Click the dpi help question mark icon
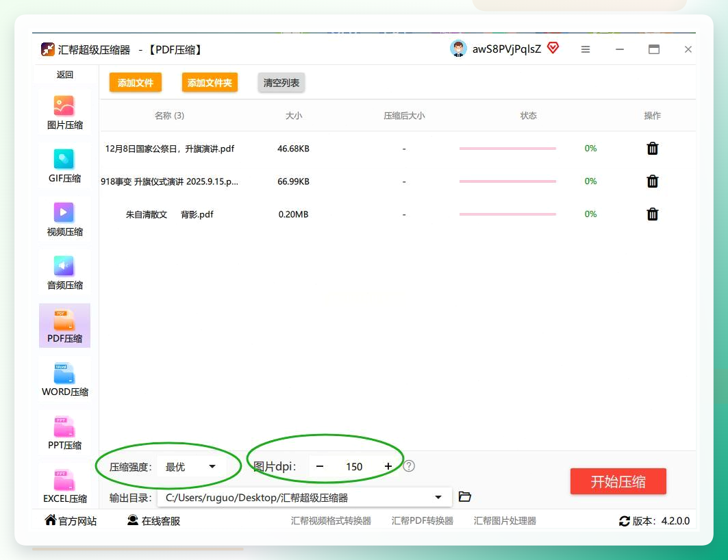 [x=409, y=466]
